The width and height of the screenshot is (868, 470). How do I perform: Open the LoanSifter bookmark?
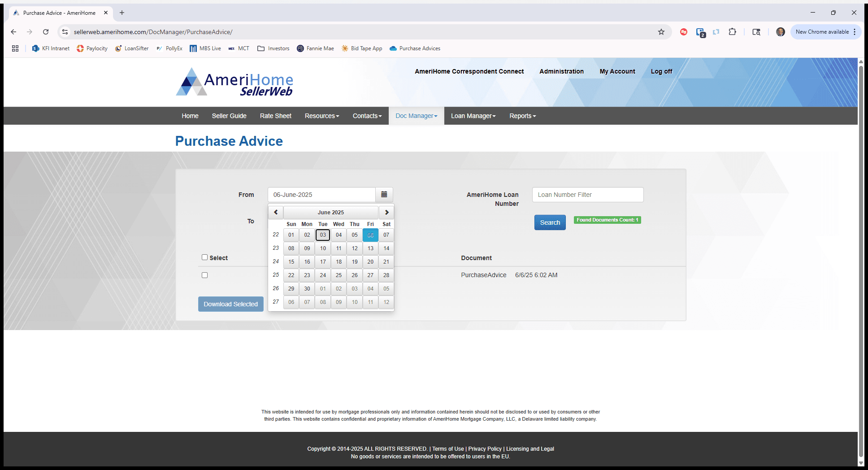click(132, 48)
